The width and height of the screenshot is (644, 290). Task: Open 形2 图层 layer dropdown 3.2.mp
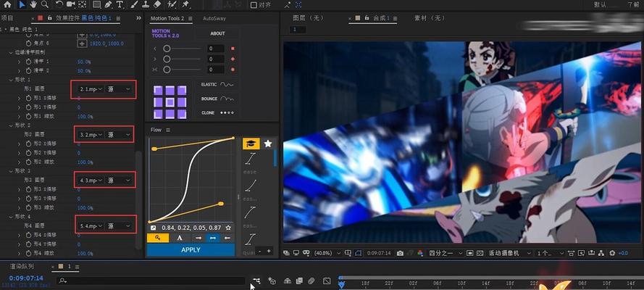(x=91, y=135)
